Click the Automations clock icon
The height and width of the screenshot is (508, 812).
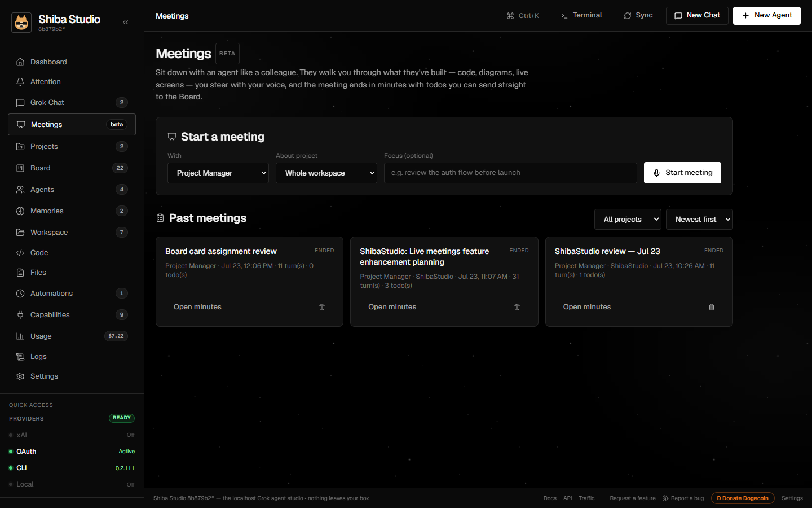pos(20,294)
